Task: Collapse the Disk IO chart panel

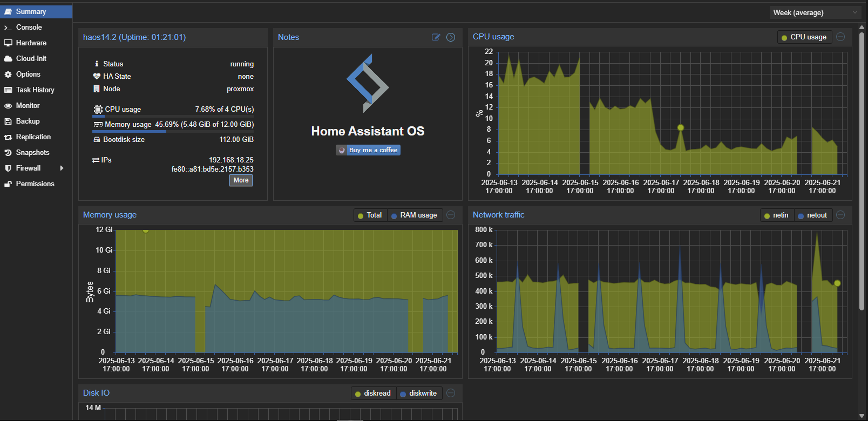Action: tap(451, 393)
